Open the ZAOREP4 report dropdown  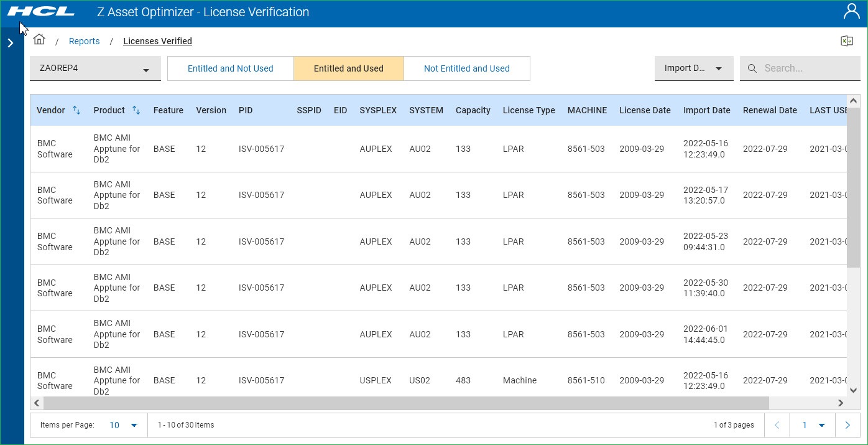pos(95,68)
